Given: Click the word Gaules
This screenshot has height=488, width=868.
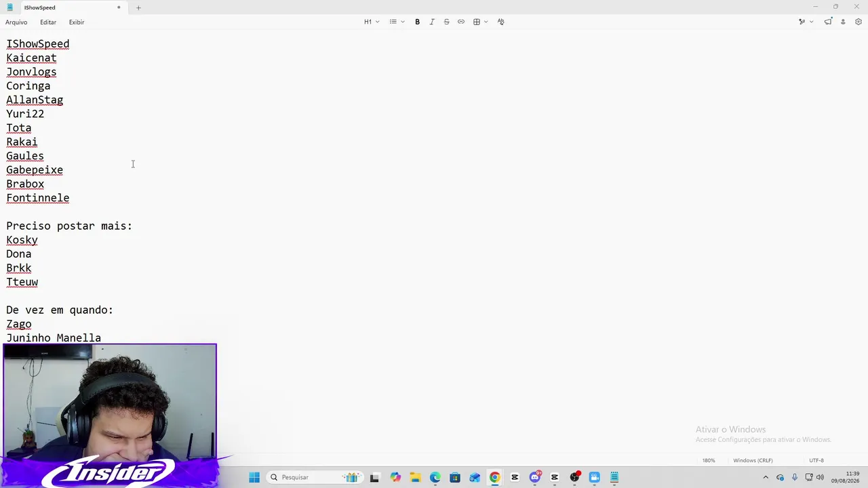Looking at the screenshot, I should 25,156.
